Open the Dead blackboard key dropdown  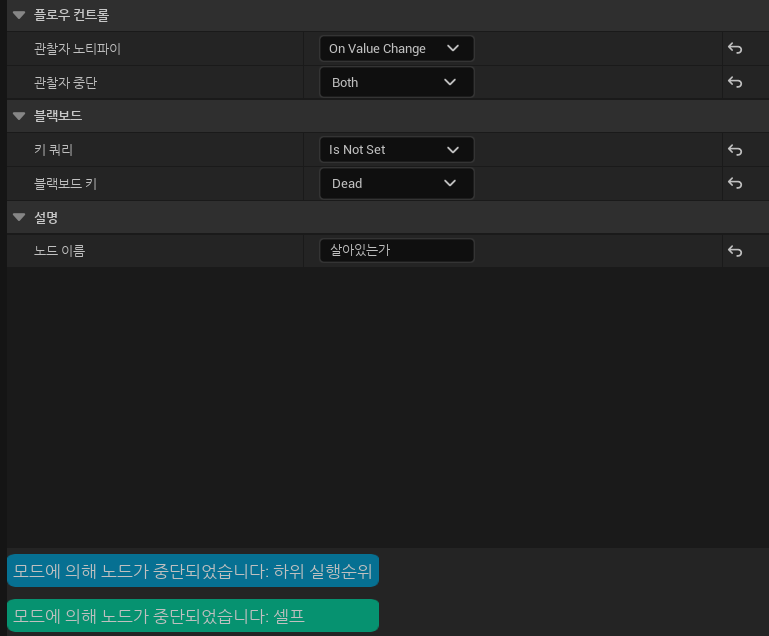tap(396, 183)
